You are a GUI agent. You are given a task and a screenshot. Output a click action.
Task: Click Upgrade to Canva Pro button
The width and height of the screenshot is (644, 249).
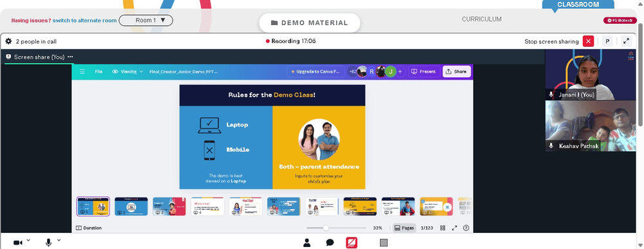pyautogui.click(x=316, y=71)
